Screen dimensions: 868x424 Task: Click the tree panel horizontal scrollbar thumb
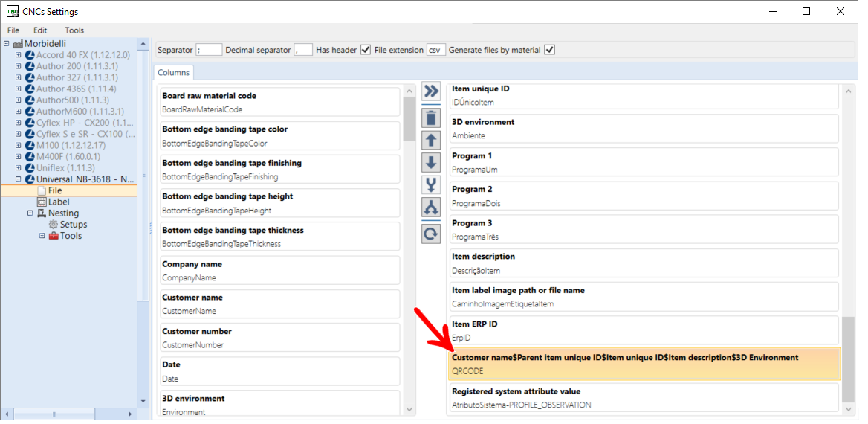point(55,414)
